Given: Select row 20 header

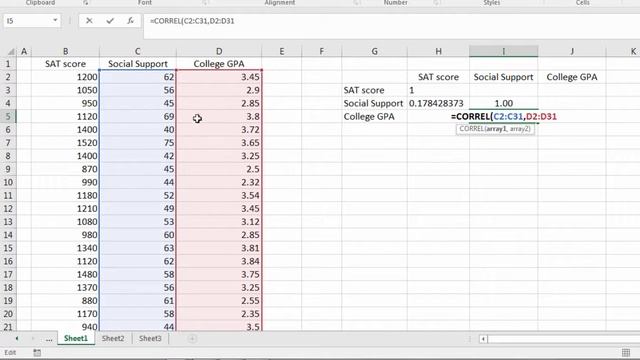Looking at the screenshot, I should pos(8,314).
